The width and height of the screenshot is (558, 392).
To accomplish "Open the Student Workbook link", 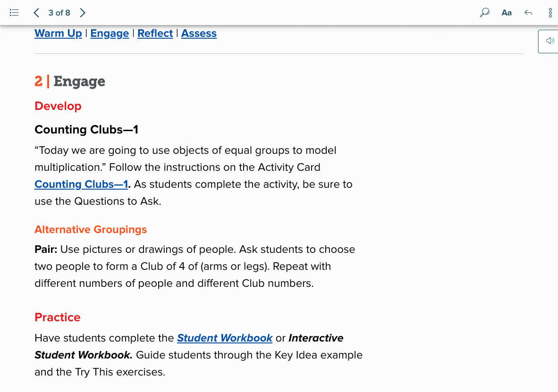I will coord(225,338).
